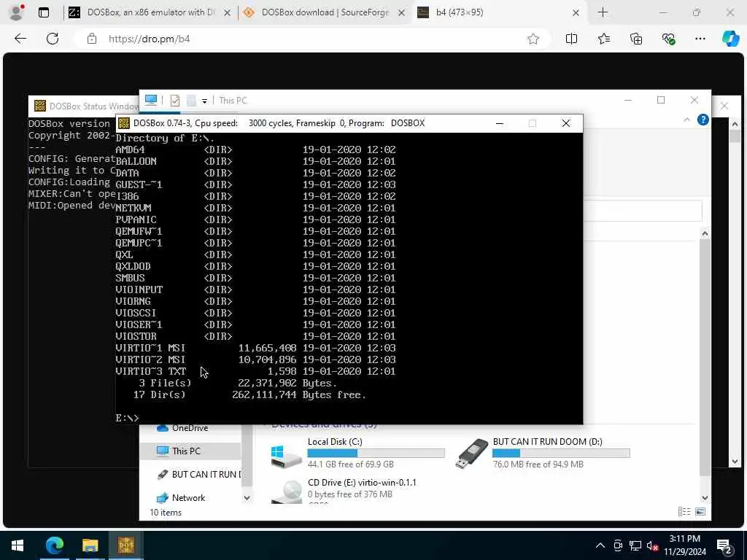The height and width of the screenshot is (560, 747).
Task: Click D: drive usage bar
Action: [561, 453]
